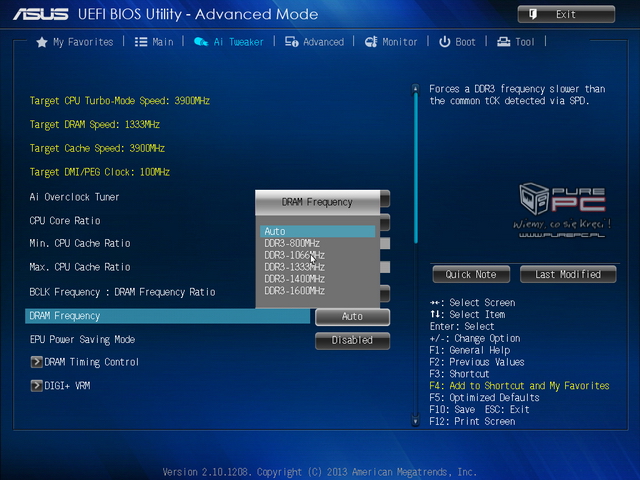Click the exit door icon
Viewport: 640px width, 480px height.
point(535,14)
